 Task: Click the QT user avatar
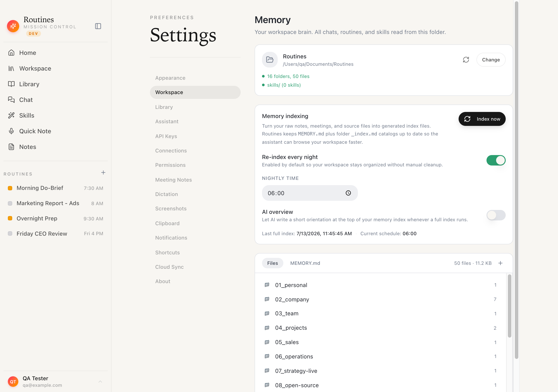[x=13, y=382]
